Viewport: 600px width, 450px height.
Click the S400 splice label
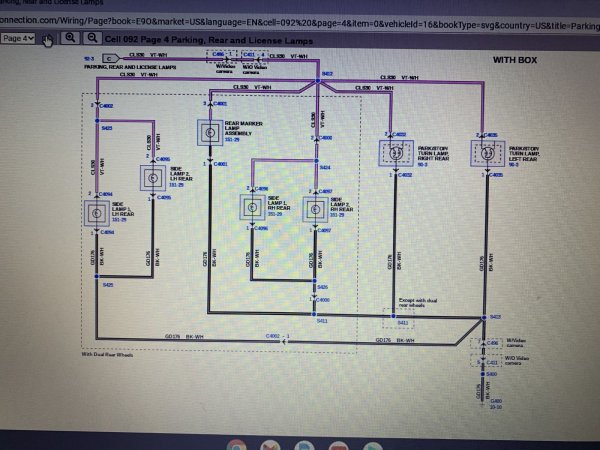[x=491, y=374]
